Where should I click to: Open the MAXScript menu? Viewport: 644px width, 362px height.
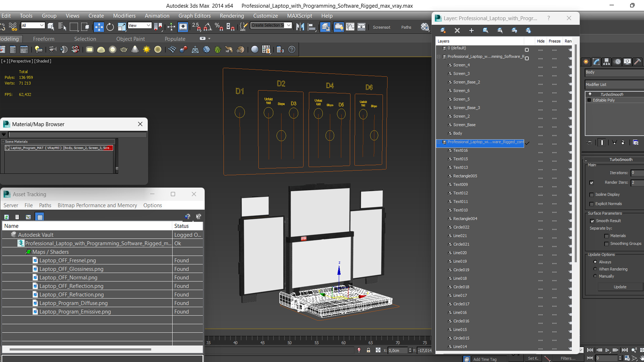click(300, 16)
